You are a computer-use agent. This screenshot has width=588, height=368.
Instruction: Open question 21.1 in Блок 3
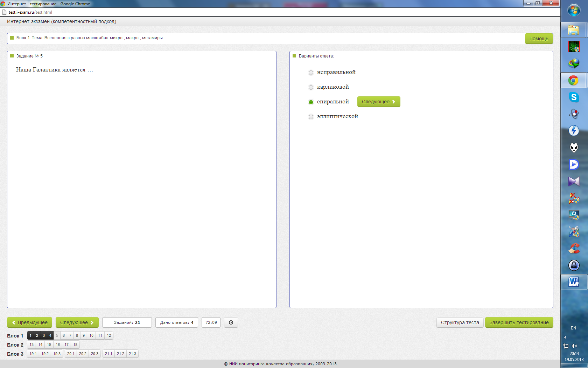109,354
